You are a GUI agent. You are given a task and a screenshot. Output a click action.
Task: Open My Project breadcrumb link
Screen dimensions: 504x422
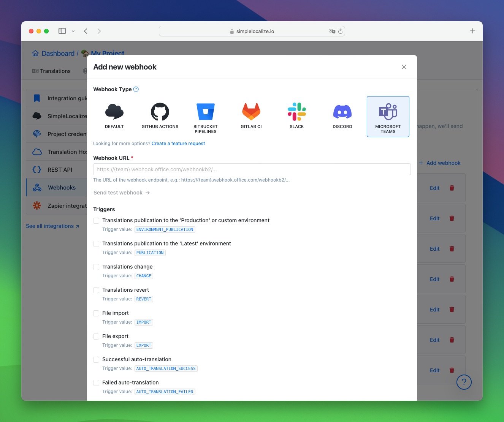click(108, 54)
